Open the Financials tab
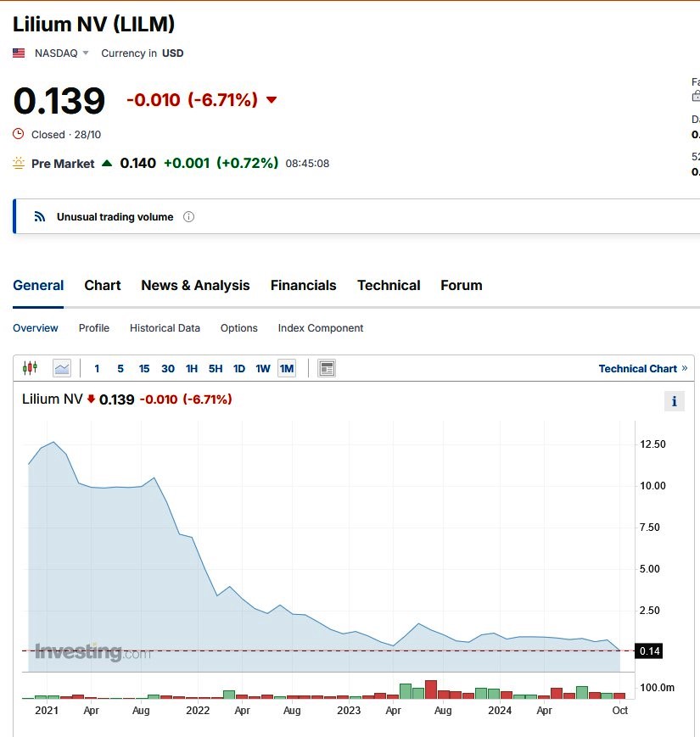Viewport: 700px width, 737px height. (303, 285)
